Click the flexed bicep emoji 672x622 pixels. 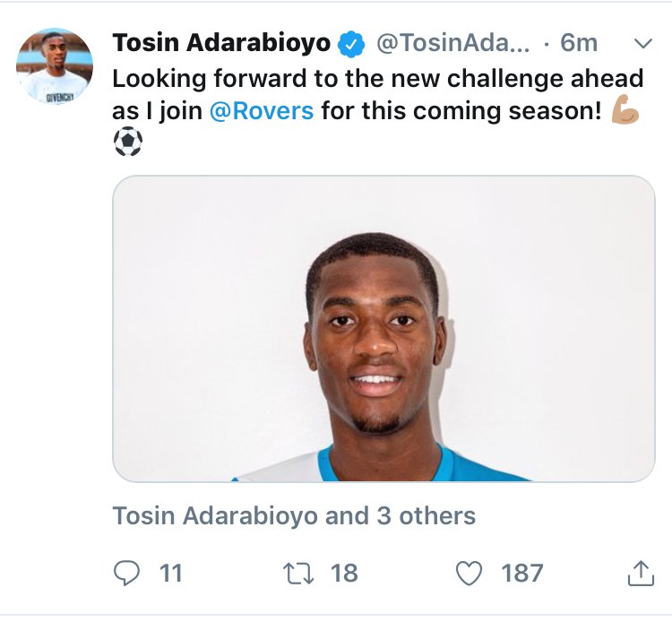(x=625, y=109)
